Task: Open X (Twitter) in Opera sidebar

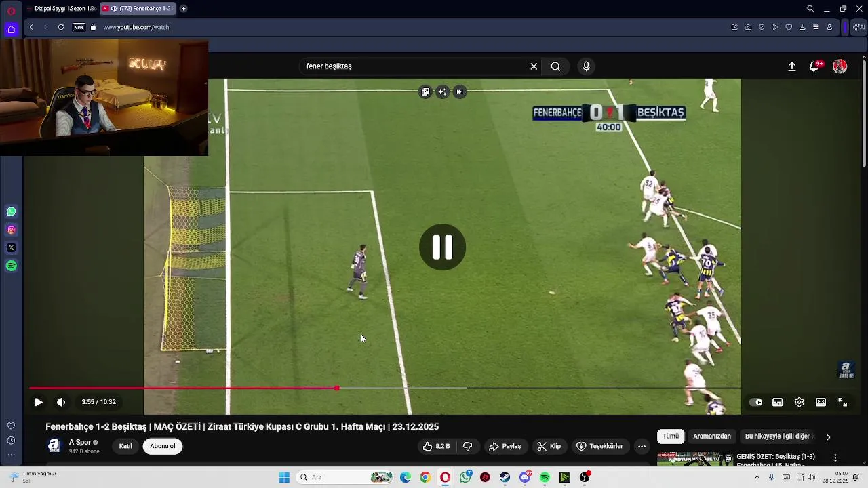Action: pos(12,248)
